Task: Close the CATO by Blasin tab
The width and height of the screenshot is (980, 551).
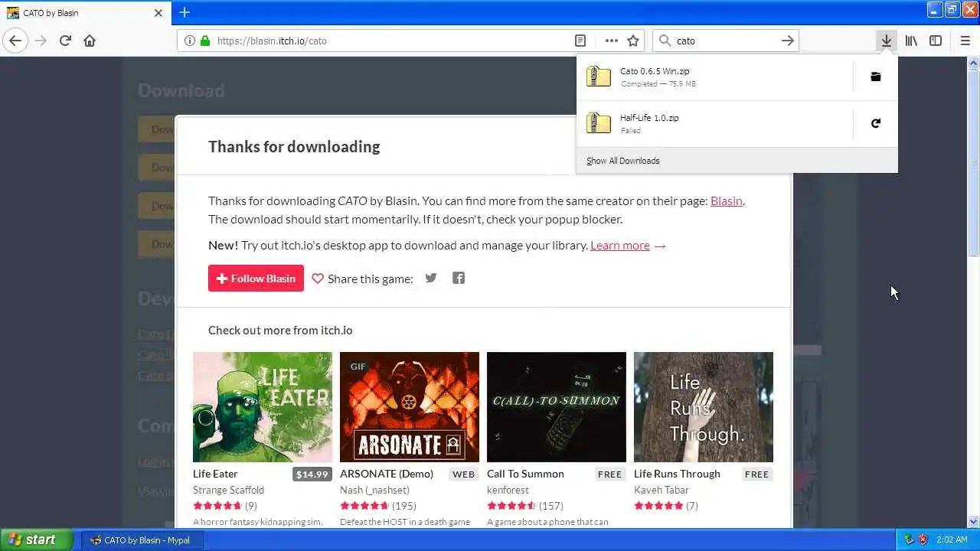Action: click(158, 13)
